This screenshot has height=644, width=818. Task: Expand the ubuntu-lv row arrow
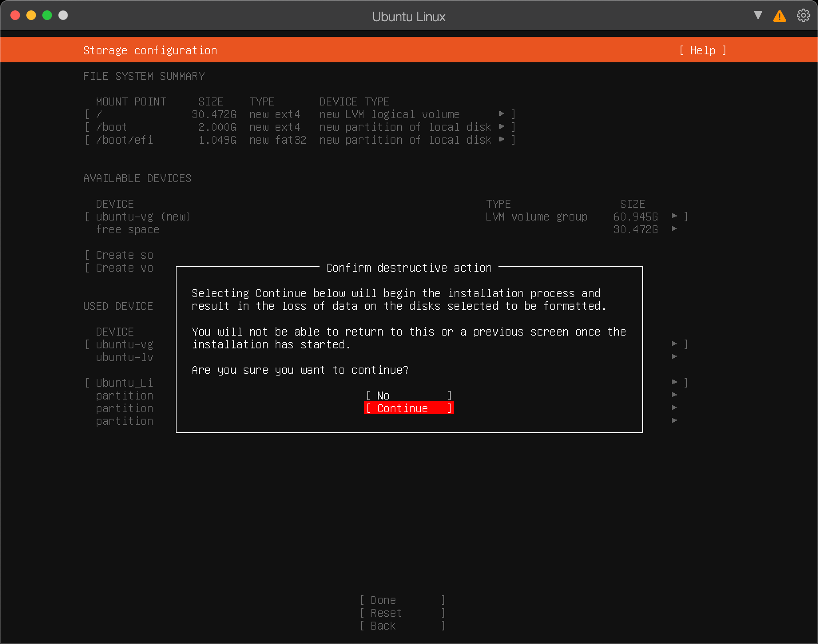674,357
